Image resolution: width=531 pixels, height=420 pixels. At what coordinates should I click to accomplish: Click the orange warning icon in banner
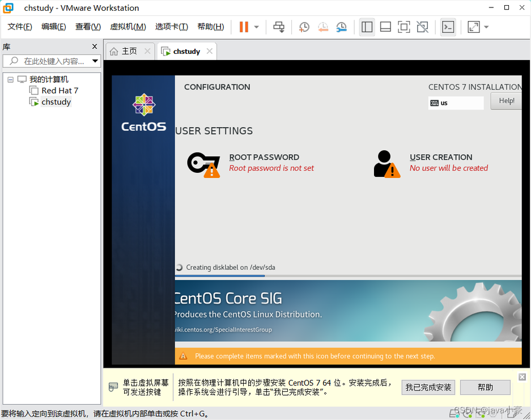pos(183,356)
